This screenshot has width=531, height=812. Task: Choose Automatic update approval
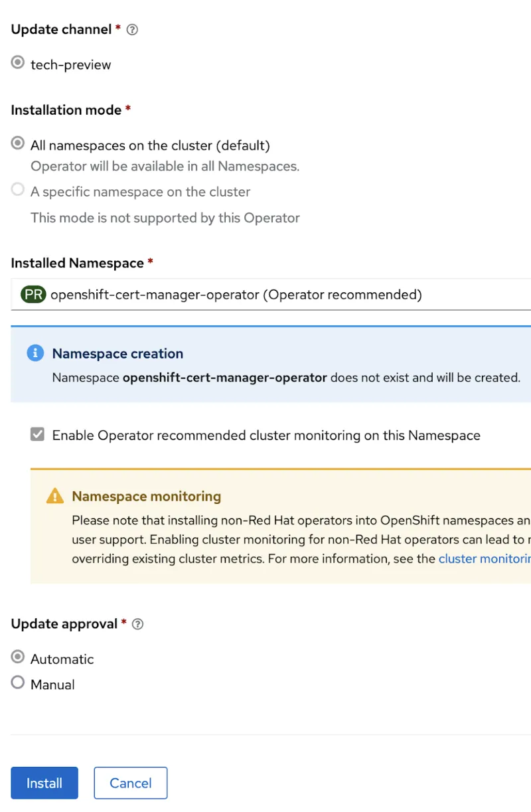[19, 658]
